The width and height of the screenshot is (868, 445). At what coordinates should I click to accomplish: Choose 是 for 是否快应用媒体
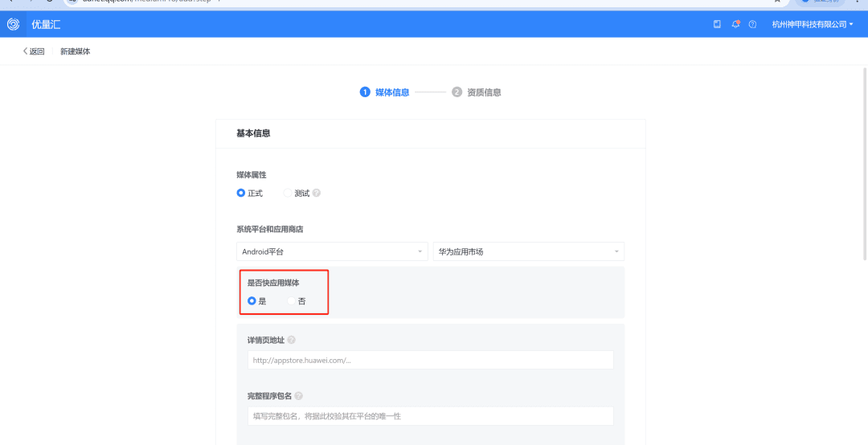coord(252,301)
